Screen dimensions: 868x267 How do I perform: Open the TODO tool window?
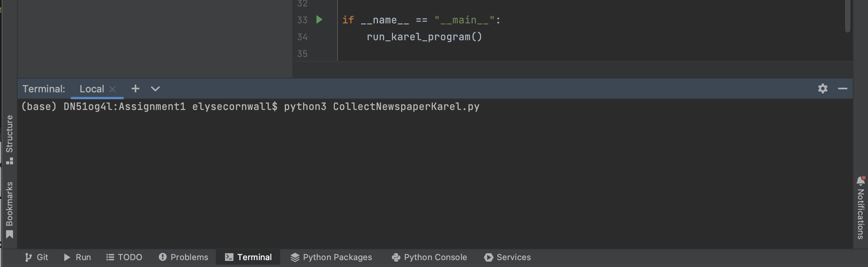[124, 257]
